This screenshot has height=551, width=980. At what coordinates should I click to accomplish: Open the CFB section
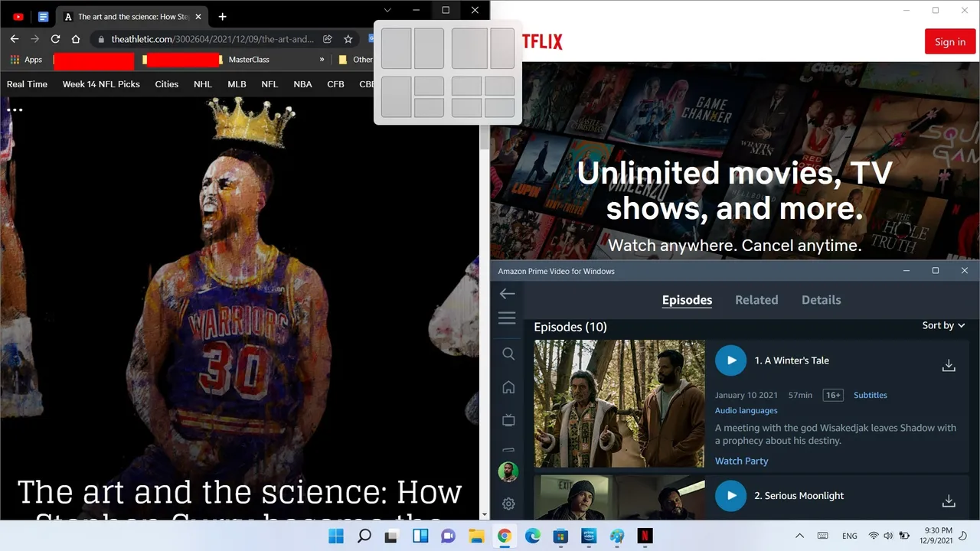335,84
